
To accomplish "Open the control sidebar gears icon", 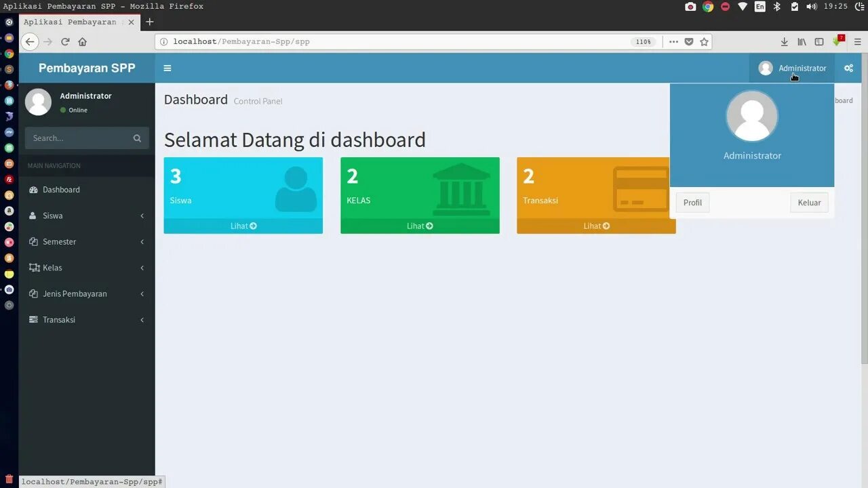I will (848, 68).
